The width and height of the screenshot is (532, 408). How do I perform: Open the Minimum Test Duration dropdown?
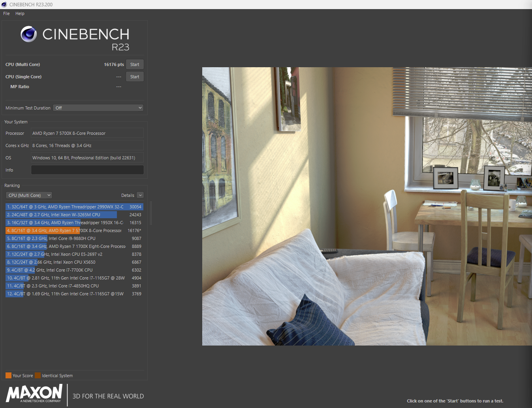[x=98, y=108]
